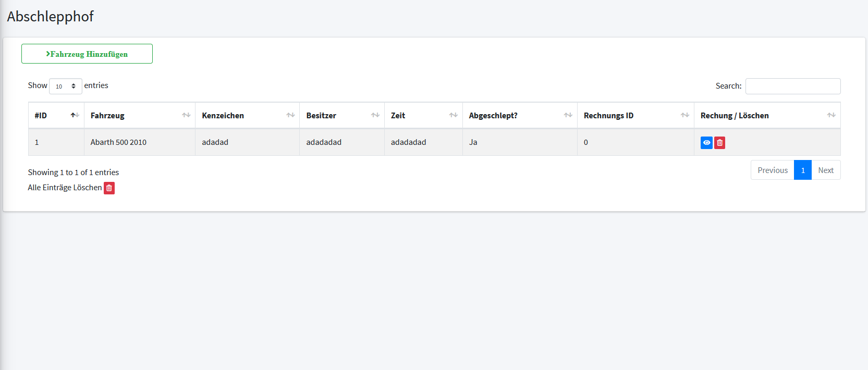868x370 pixels.
Task: Click the Ja cell under Abgeschlept?
Action: (473, 142)
